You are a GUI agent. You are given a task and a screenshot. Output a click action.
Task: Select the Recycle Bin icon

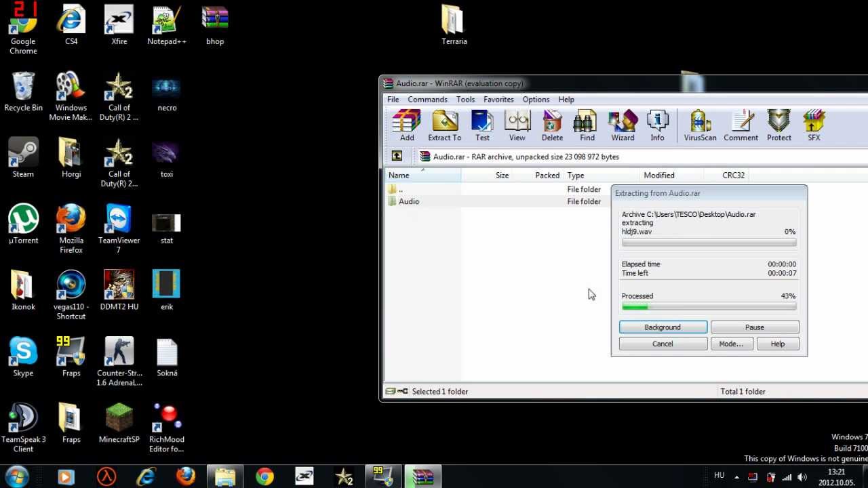(23, 91)
